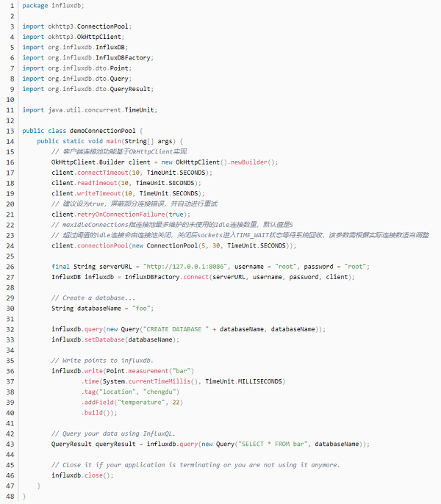The image size is (441, 504).
Task: Select "import okhttp3.ConnectionPool;" line
Action: [x=77, y=26]
